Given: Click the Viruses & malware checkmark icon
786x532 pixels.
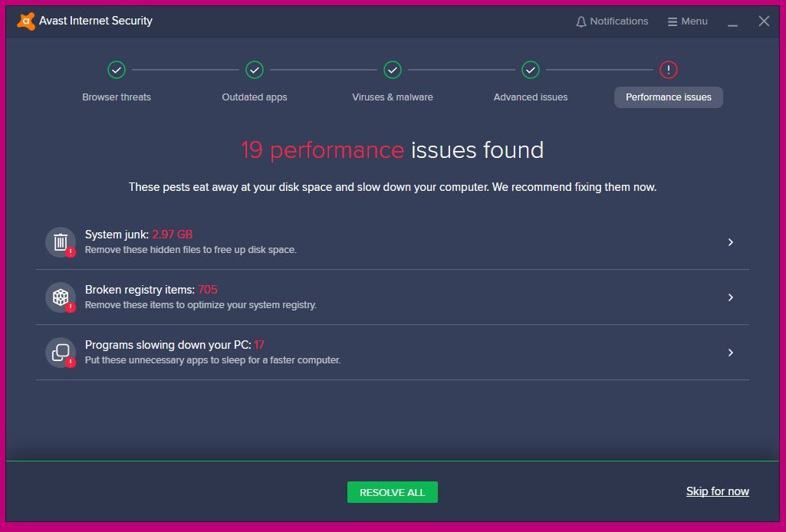Looking at the screenshot, I should coord(393,70).
